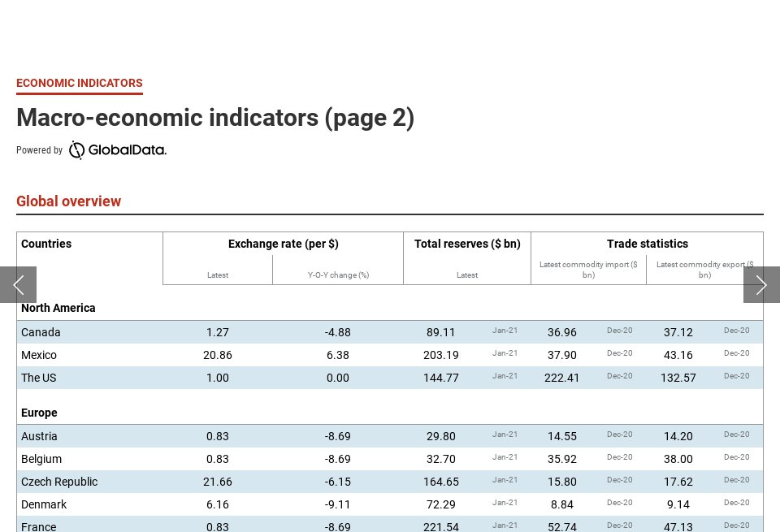Click the Latest commodity export subheader
Screen dimensions: 780x532
704,270
